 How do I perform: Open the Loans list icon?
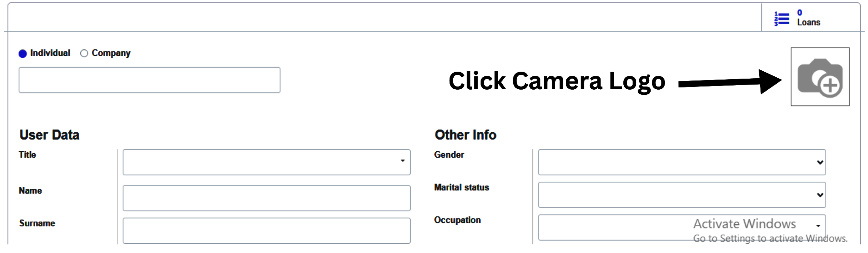tap(781, 19)
